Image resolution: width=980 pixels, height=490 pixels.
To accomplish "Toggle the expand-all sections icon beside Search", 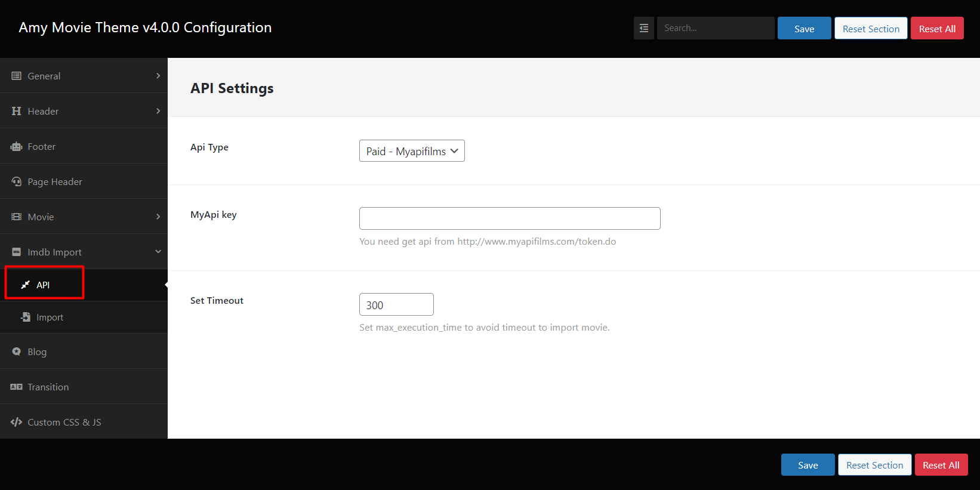I will click(644, 28).
